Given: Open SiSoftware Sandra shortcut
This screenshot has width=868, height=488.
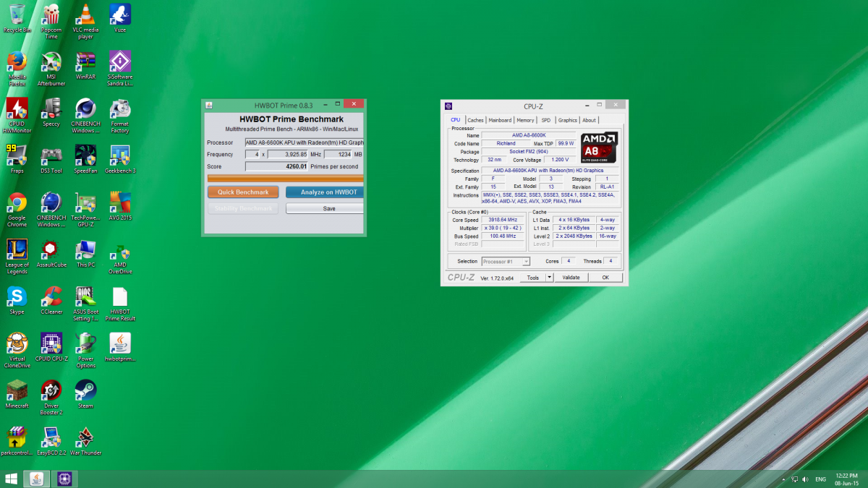Looking at the screenshot, I should click(120, 69).
